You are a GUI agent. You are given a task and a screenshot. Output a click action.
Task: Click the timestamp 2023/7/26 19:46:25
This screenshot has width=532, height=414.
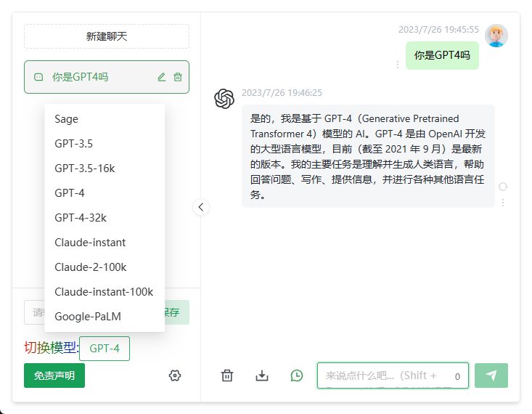click(x=282, y=93)
